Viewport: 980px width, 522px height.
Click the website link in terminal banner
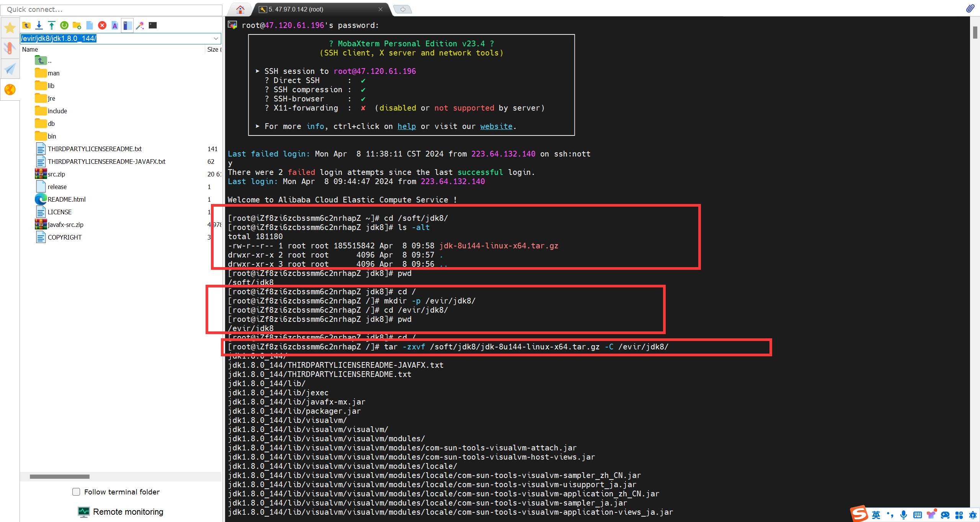pyautogui.click(x=496, y=126)
